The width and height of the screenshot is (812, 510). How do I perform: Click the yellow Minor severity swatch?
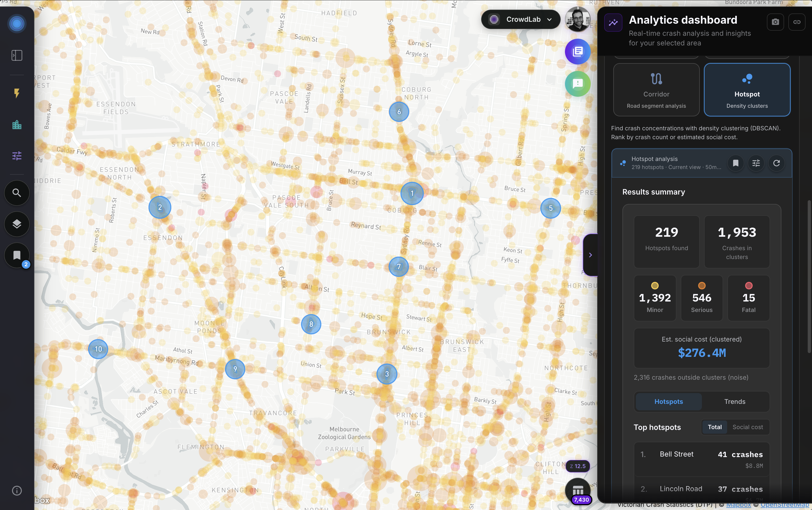(655, 286)
